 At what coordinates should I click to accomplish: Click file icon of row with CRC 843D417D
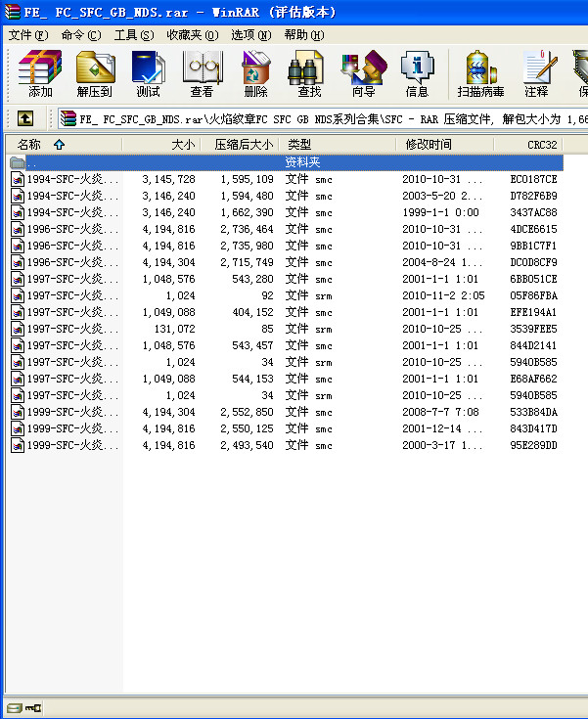[x=18, y=428]
